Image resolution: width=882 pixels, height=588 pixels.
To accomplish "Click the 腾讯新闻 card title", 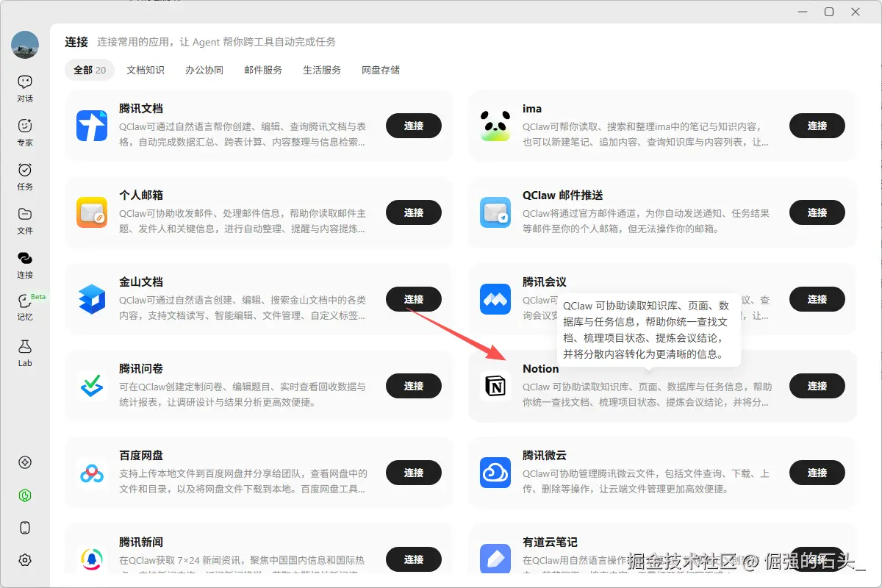I will (x=141, y=542).
